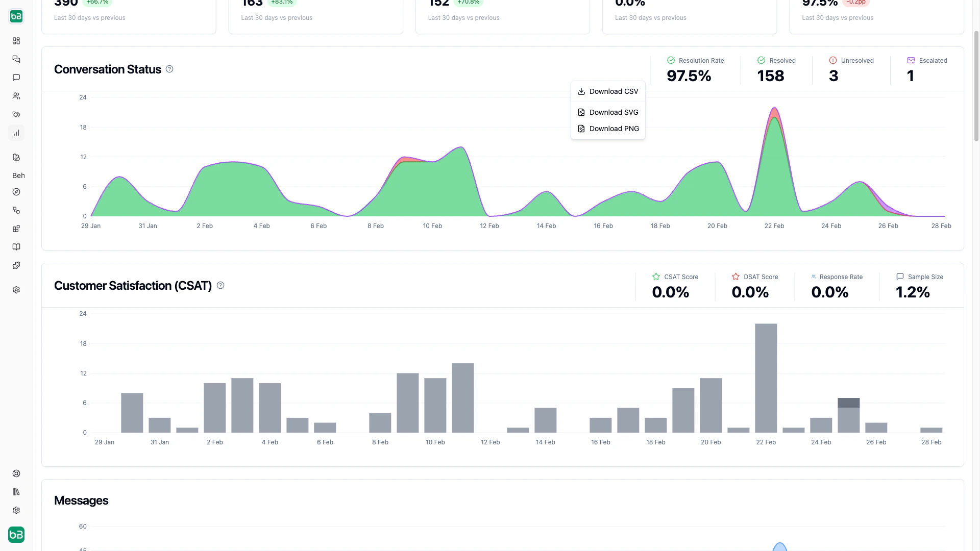Open the help lifebuoy icon near bottom sidebar
This screenshot has width=980, height=551.
[x=16, y=473]
